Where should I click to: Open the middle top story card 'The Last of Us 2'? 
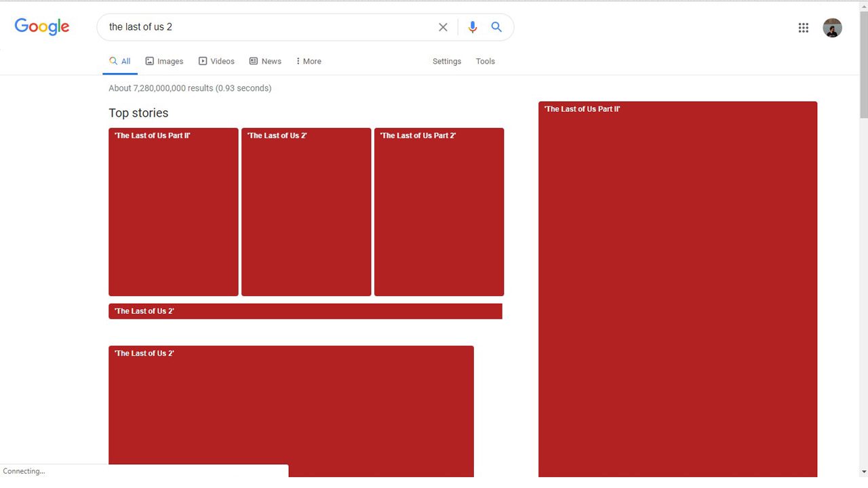point(307,212)
